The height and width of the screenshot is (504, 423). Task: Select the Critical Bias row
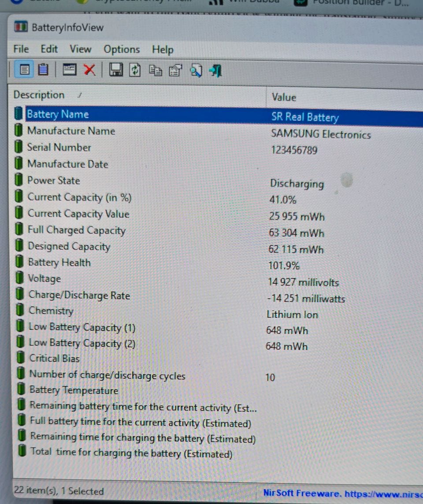coord(54,358)
